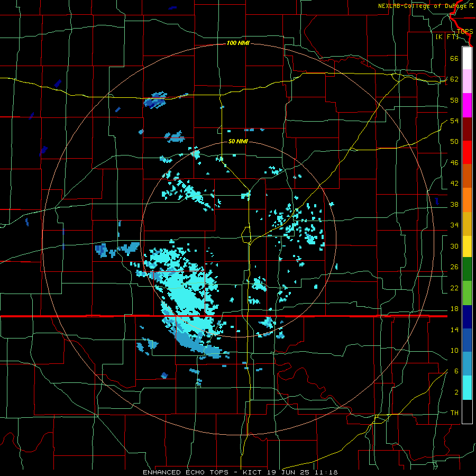Click the magenta legend swatch
The width and height of the screenshot is (476, 476).
(x=467, y=105)
